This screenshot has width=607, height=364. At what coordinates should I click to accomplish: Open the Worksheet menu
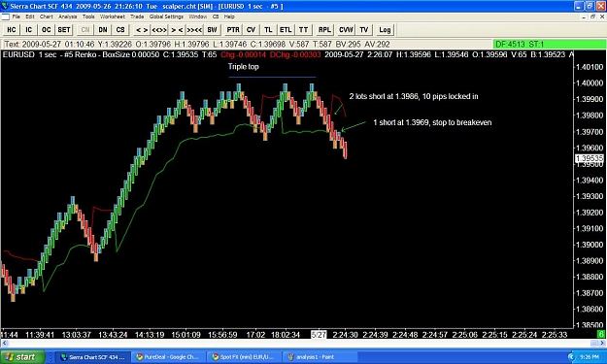tap(113, 17)
